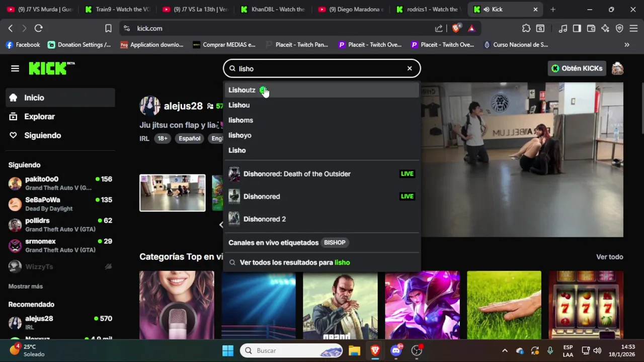Open Facebook bookmark

[x=23, y=45]
